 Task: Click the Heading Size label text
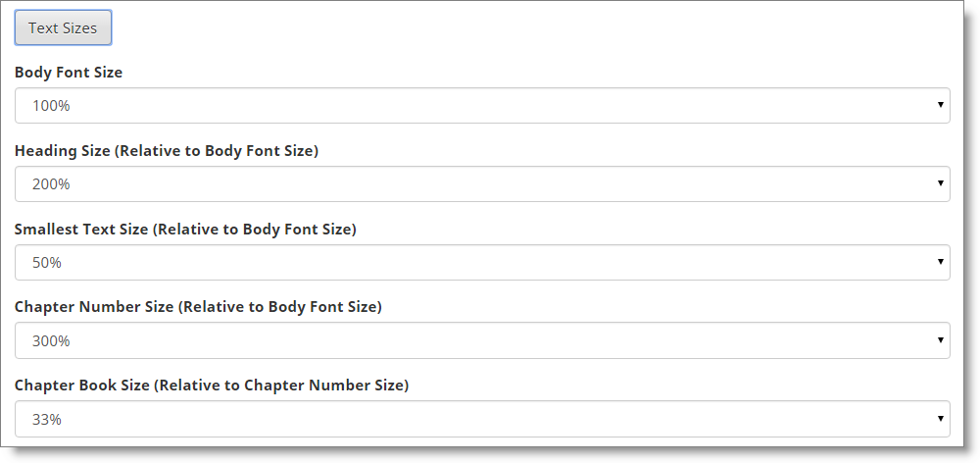[167, 151]
